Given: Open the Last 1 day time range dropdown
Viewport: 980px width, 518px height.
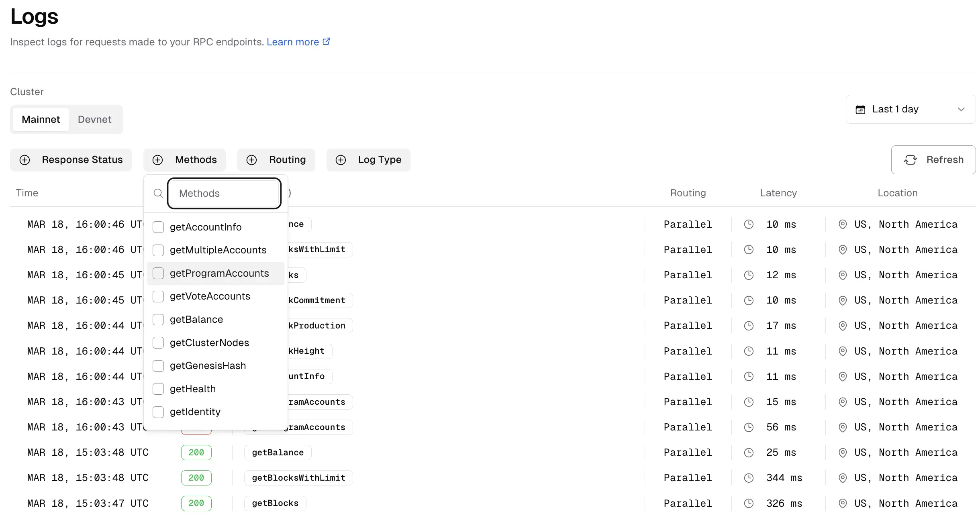Looking at the screenshot, I should click(x=910, y=109).
